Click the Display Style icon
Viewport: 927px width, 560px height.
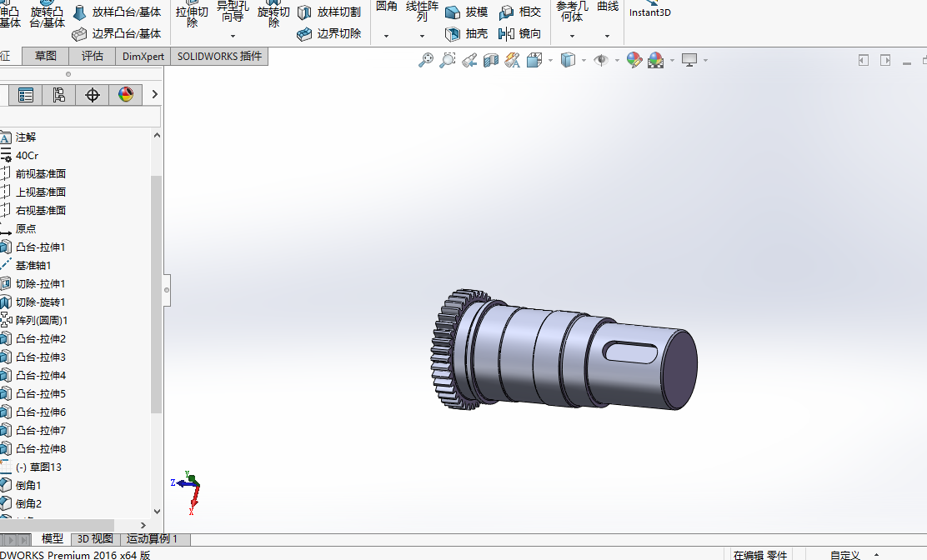568,60
